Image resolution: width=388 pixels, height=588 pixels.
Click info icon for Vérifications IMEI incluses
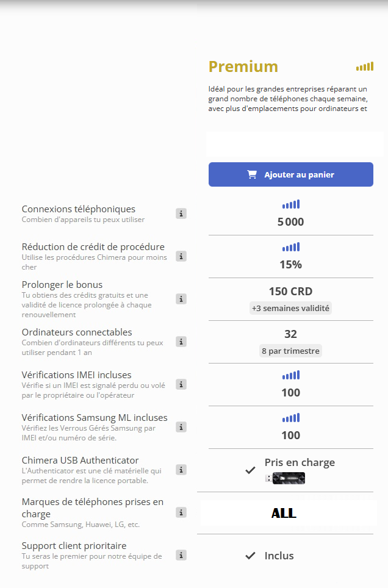(x=181, y=384)
